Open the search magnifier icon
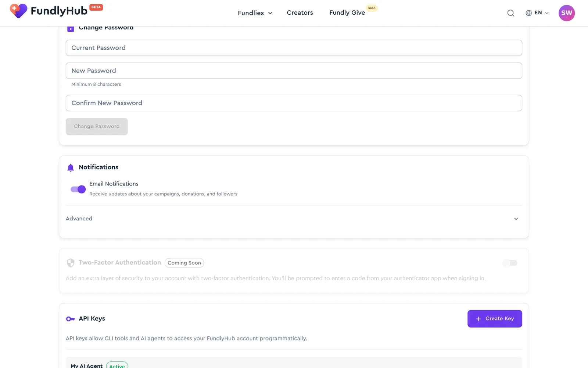Screen dimensions: 588x368 [x=511, y=13]
